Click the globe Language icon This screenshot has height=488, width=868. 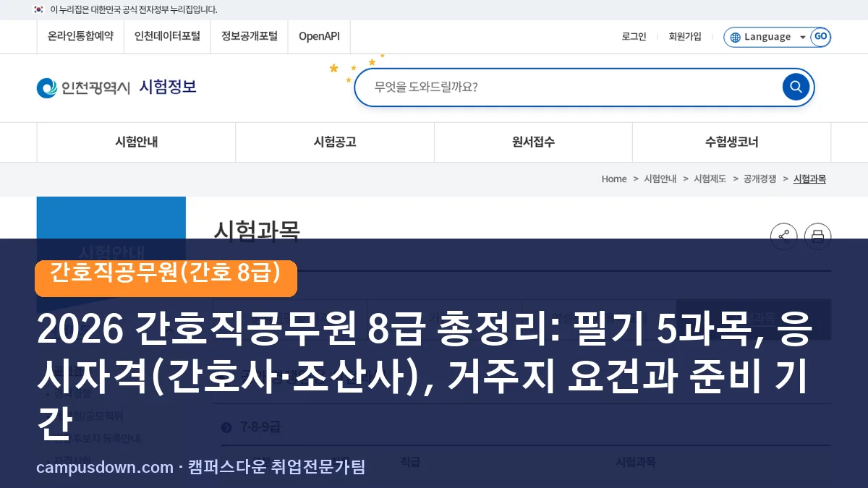coord(735,37)
